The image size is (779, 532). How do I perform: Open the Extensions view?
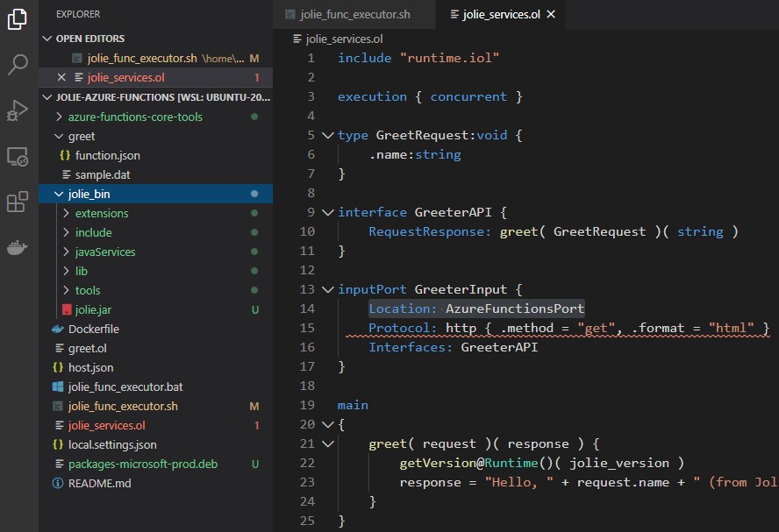19,201
